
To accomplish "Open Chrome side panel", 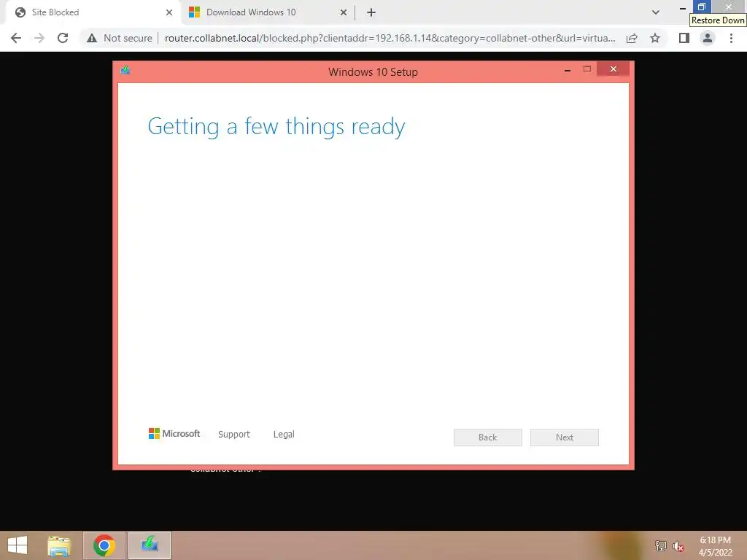I will pyautogui.click(x=684, y=38).
